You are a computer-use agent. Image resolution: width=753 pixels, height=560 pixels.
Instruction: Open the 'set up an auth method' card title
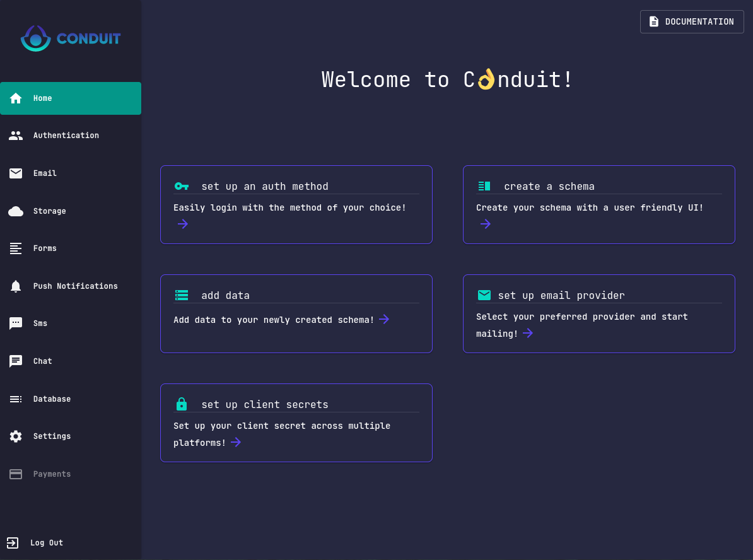click(x=265, y=186)
